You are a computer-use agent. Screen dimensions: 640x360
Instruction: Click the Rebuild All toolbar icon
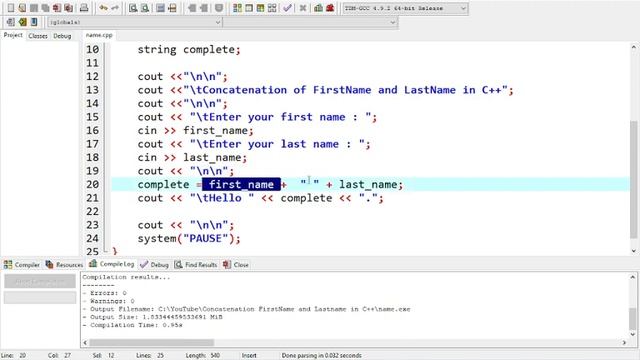(x=272, y=8)
